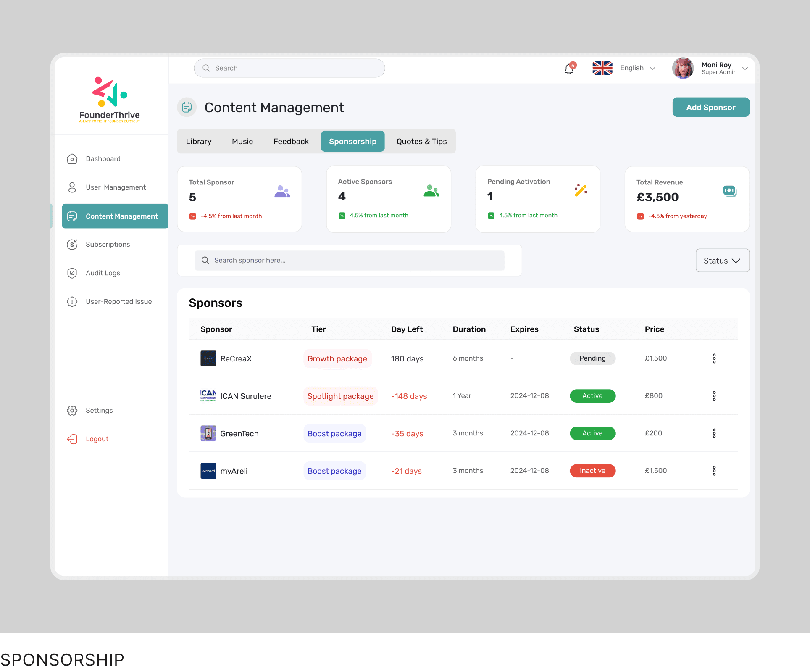Expand the Moni Roy profile menu chevron
This screenshot has height=672, width=810.
click(745, 68)
